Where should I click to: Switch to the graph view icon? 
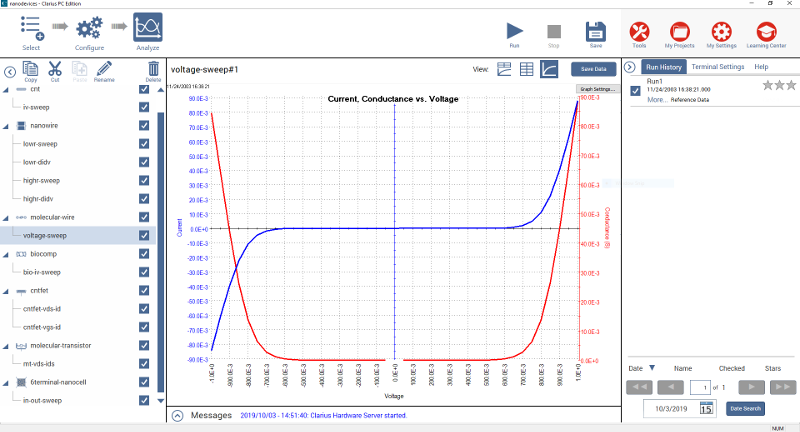[x=549, y=69]
